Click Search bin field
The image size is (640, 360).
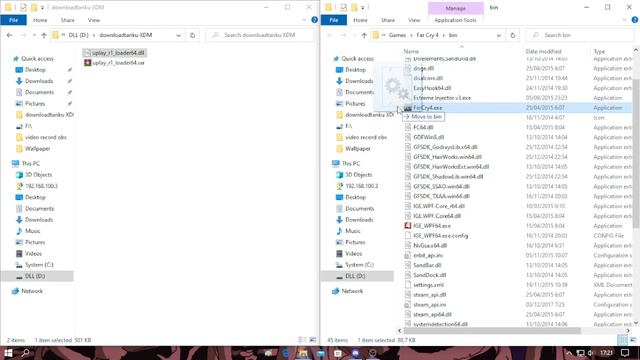point(580,36)
